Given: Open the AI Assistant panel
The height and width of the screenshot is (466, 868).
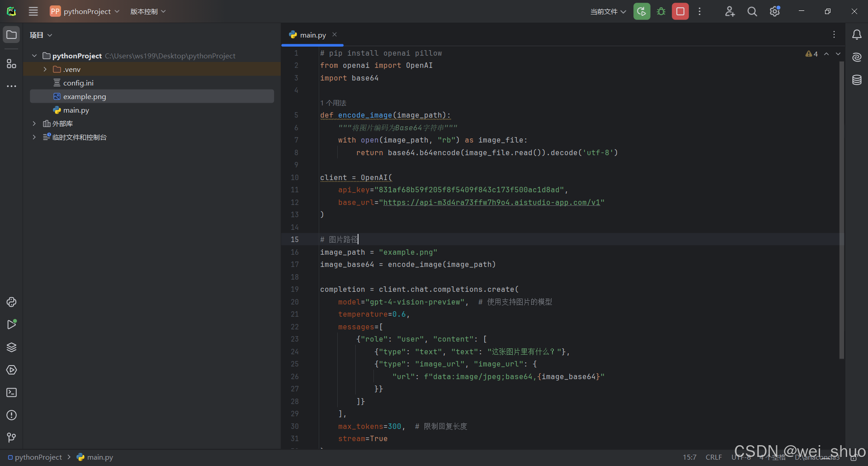Looking at the screenshot, I should coord(857,57).
